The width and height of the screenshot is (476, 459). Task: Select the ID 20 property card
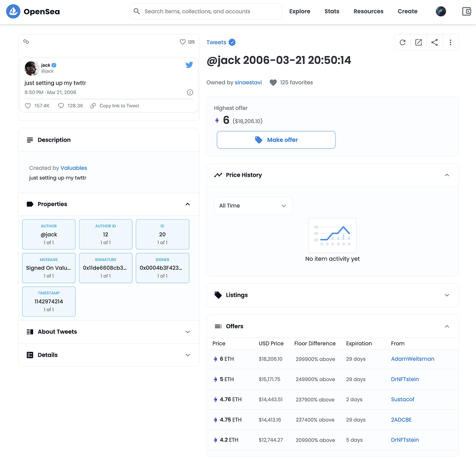point(163,234)
